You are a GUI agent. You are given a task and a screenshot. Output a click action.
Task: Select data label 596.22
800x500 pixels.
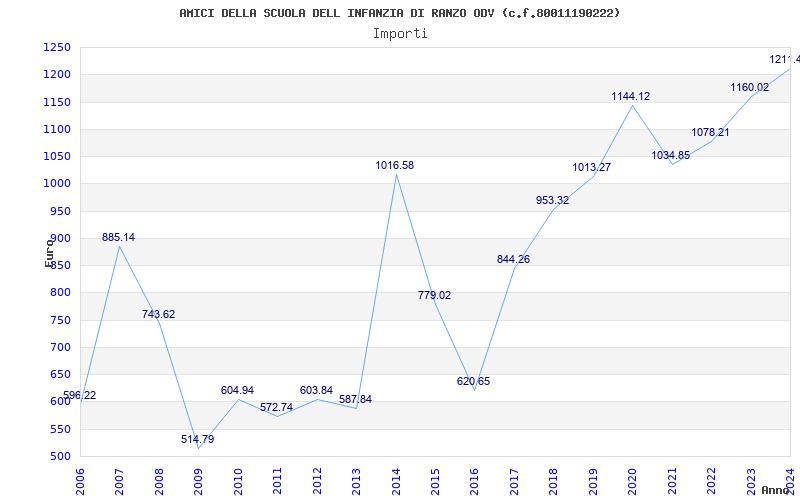pyautogui.click(x=79, y=395)
